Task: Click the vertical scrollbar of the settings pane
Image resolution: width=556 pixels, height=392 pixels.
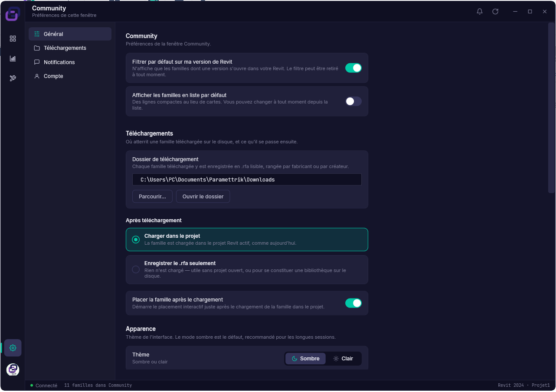Action: tap(552, 108)
